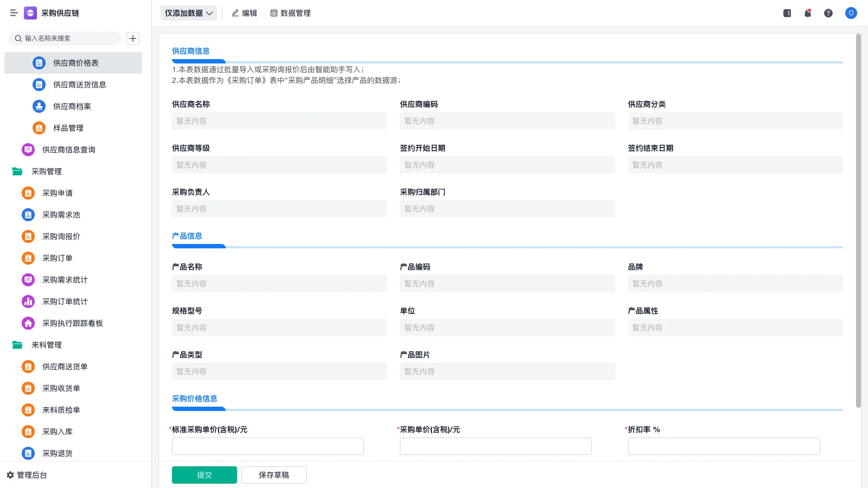Open 供应商信息查询 icon in sidebar
Image resolution: width=868 pixels, height=488 pixels.
28,150
